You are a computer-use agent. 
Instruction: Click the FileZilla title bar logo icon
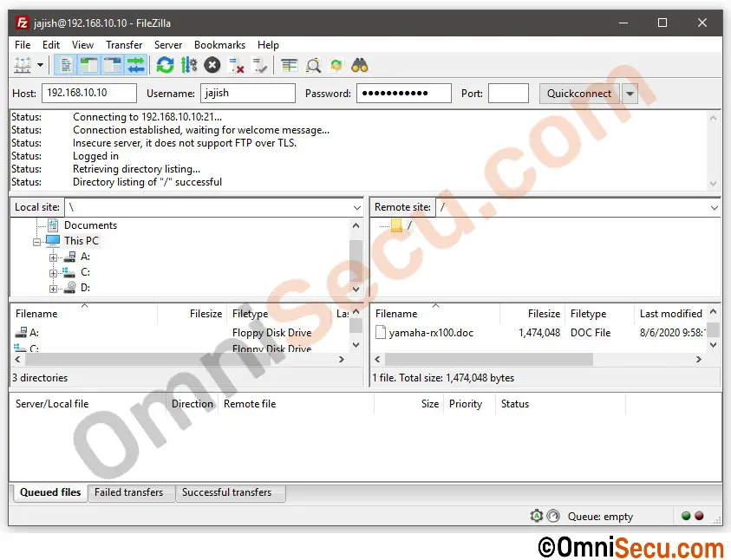tap(22, 23)
